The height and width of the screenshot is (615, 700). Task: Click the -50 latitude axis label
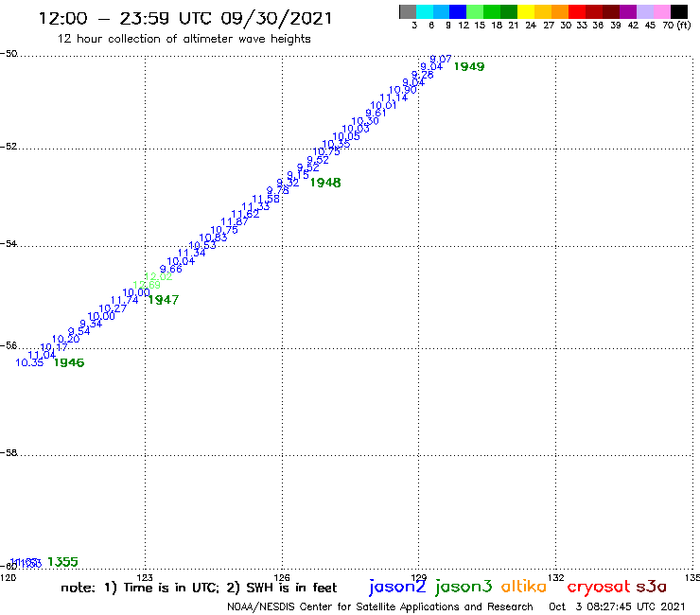coord(9,54)
